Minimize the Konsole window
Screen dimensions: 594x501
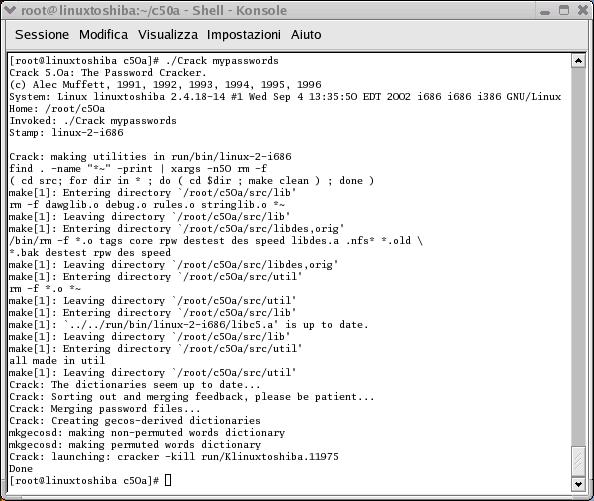[x=545, y=11]
